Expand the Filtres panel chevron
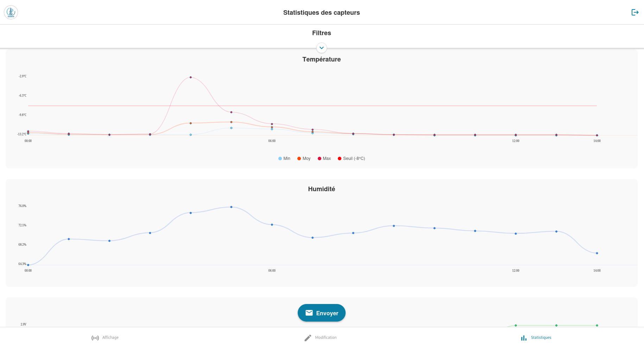Screen dimensions: 644x349 pyautogui.click(x=322, y=48)
